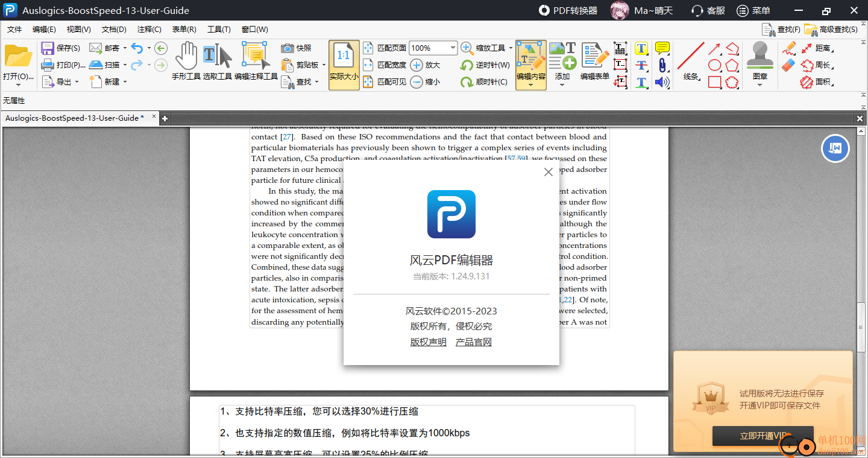
Task: Expand the Open(O) dropdown arrow
Action: [18, 85]
